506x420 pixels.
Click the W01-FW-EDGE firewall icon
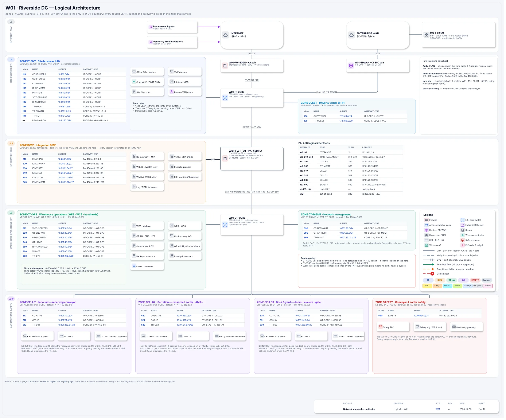225,66
